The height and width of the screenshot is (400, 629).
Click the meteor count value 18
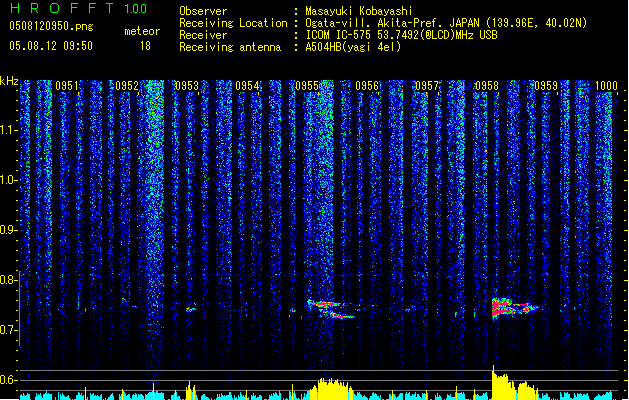click(145, 46)
